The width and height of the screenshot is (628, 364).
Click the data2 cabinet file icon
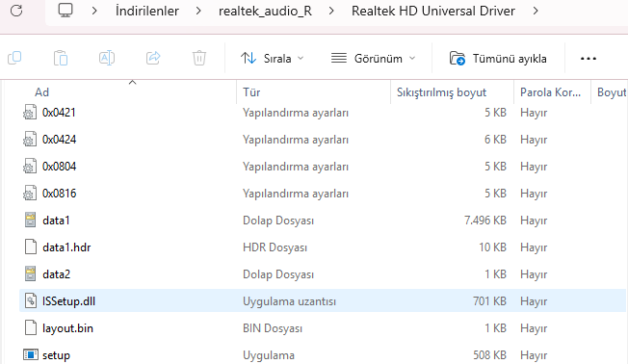click(x=30, y=273)
